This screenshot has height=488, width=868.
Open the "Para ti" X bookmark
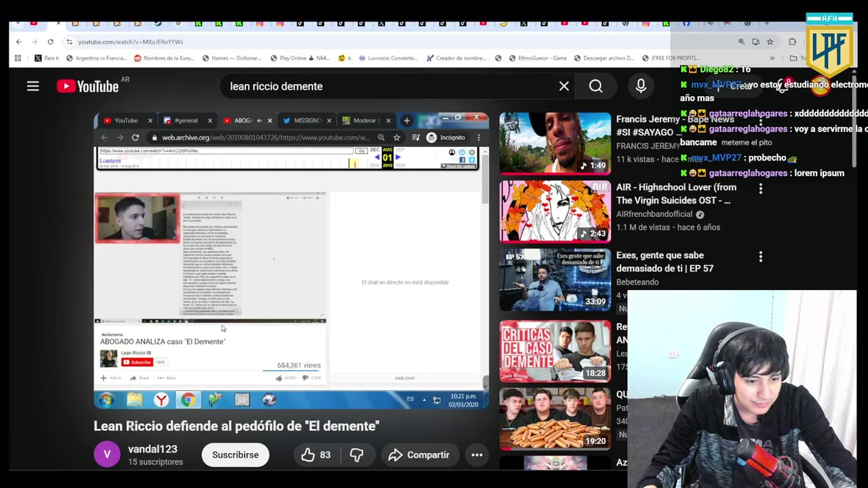(47, 58)
